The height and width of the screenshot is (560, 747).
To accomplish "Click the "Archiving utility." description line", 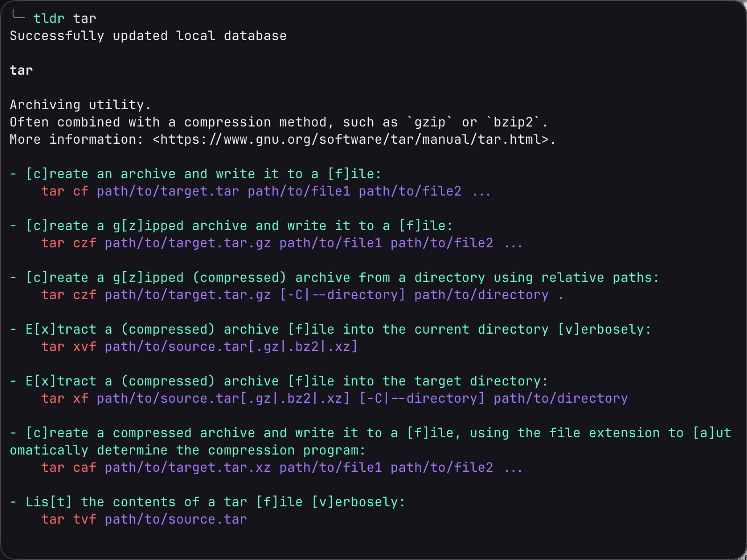I will [x=80, y=105].
